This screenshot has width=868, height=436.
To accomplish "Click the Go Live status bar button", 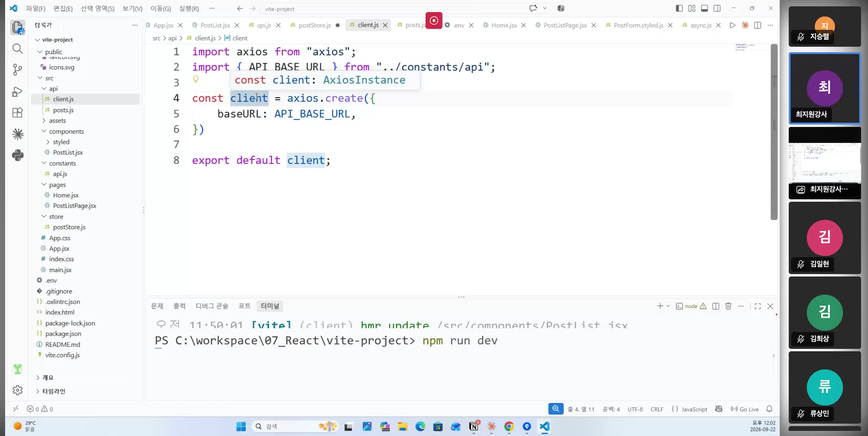I will (x=745, y=409).
